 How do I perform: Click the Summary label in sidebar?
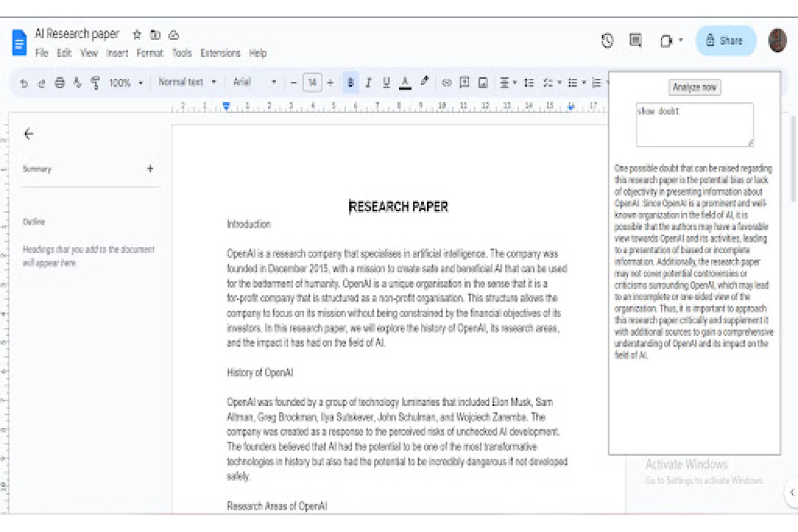pos(37,169)
